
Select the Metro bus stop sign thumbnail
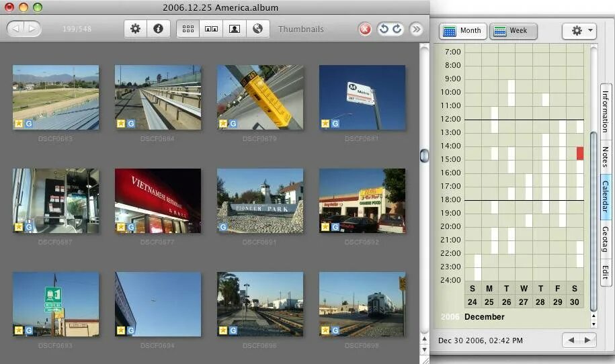tap(362, 97)
